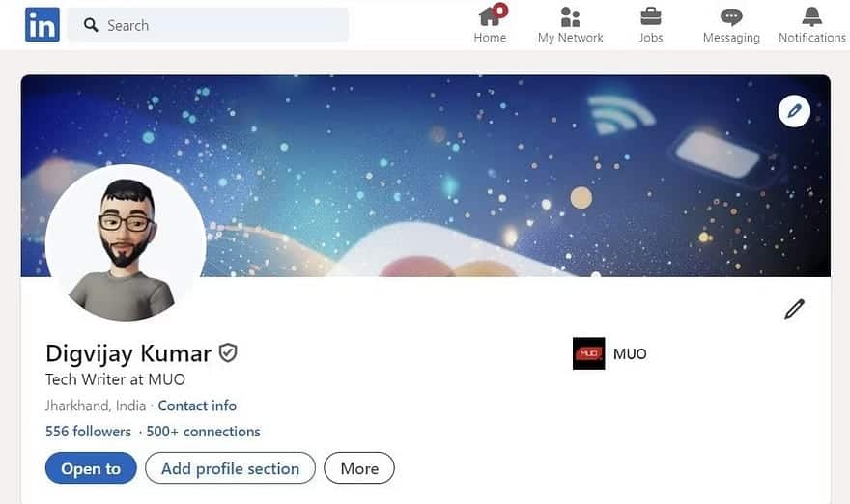Expand the More button menu

pos(359,468)
